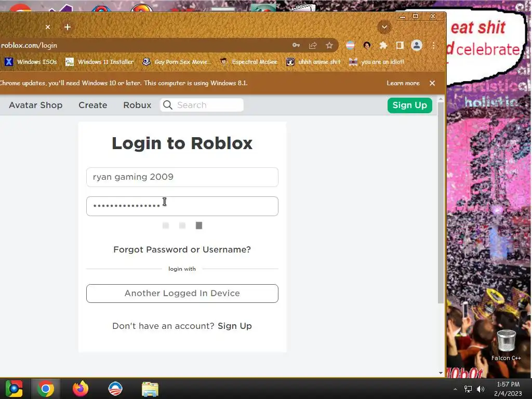This screenshot has height=399, width=532.
Task: Click the masked password field
Action: click(182, 206)
